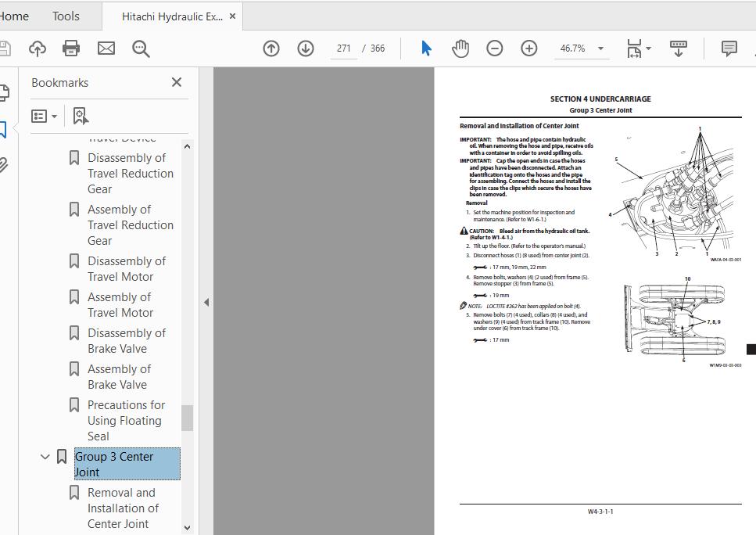This screenshot has height=535, width=756.
Task: Open Assembly of Brake Valve bookmark
Action: (x=119, y=377)
